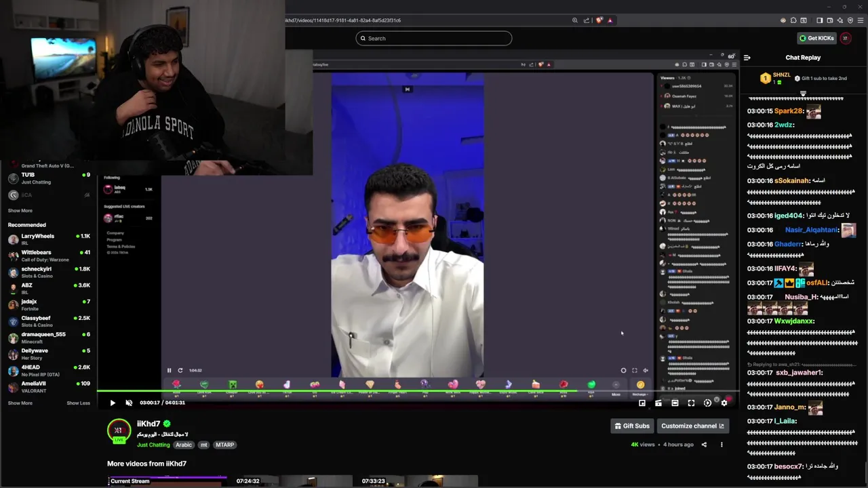Screen dimensions: 868x488
Task: Select the MTARP tag
Action: point(224,445)
